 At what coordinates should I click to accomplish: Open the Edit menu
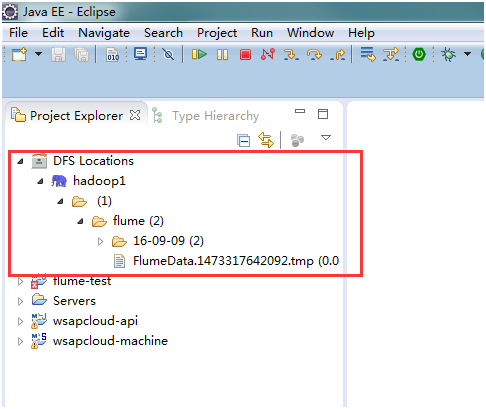(x=53, y=33)
